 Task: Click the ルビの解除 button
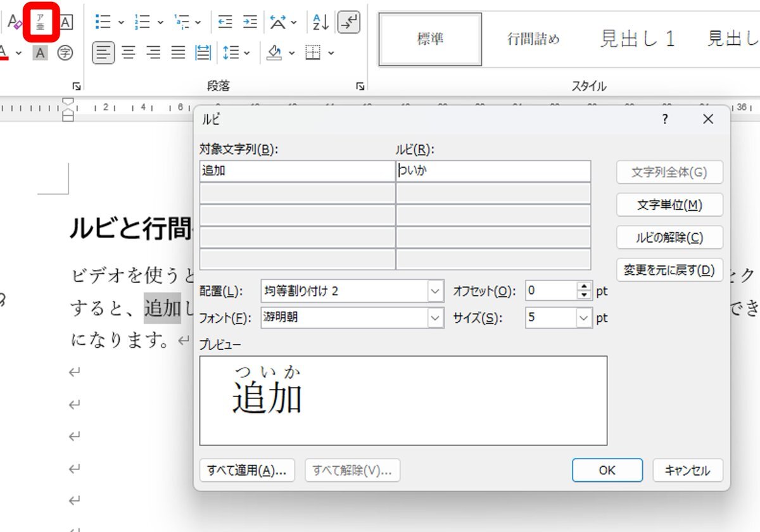click(x=669, y=238)
